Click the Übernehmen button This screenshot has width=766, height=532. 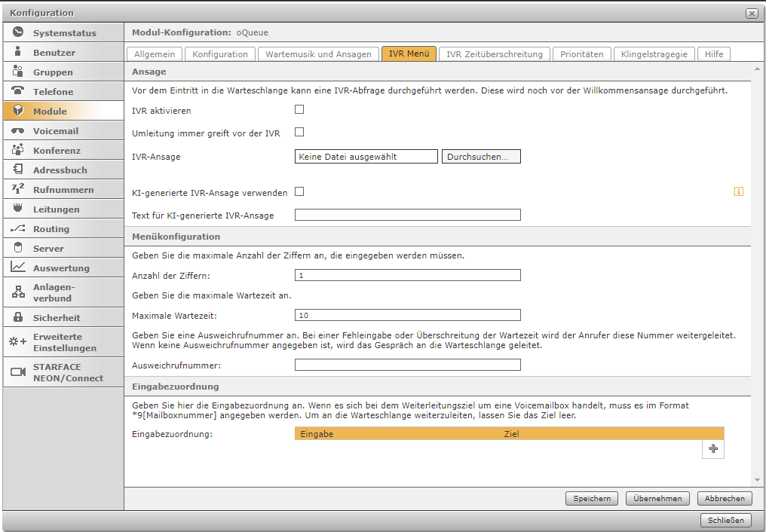[657, 498]
